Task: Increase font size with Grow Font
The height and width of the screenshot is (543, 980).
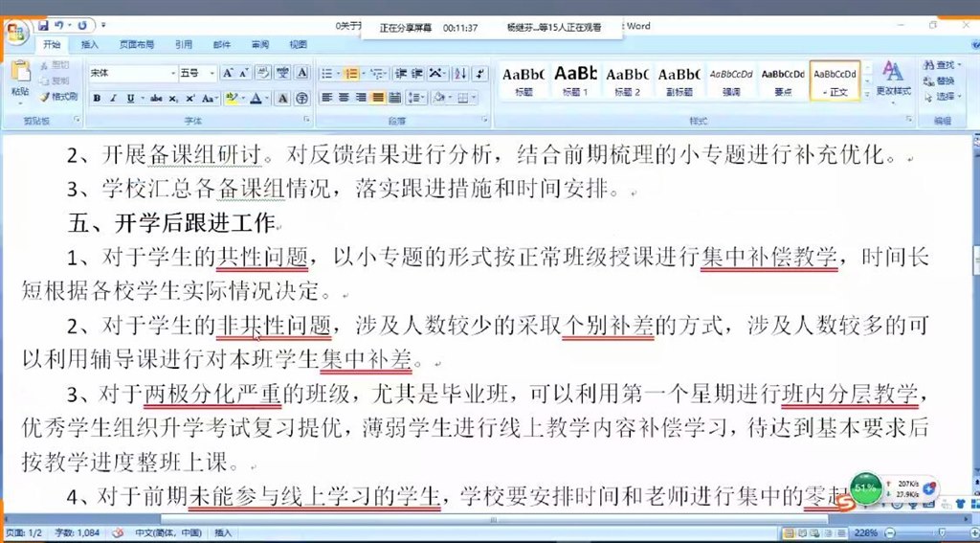Action: (228, 73)
